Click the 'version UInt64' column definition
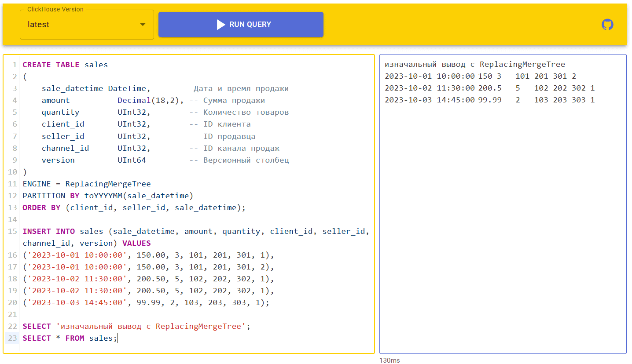 pyautogui.click(x=93, y=160)
